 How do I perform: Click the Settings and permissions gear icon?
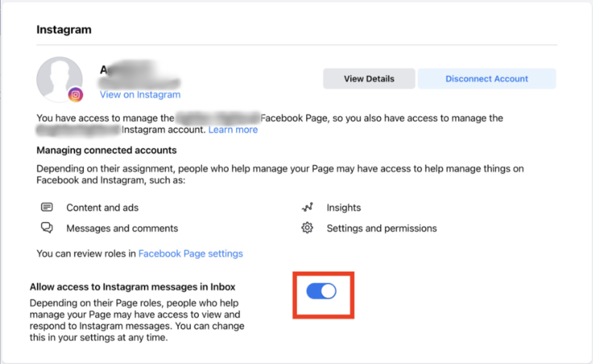pos(307,228)
